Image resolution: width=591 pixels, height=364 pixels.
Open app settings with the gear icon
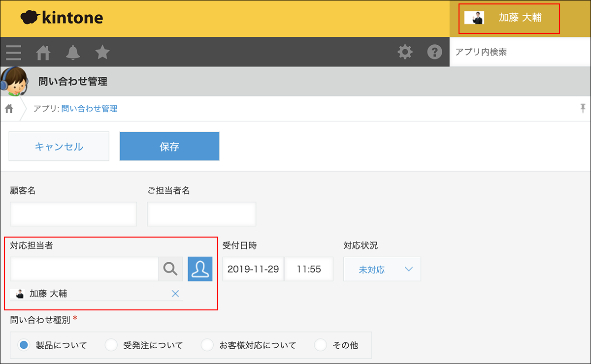pos(405,52)
